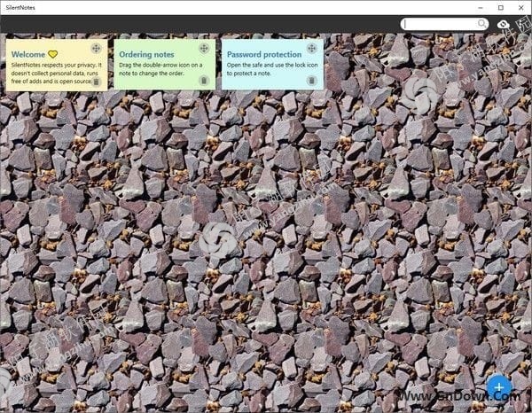Open the Ordering notes title
Viewport: 532px width, 413px height.
(x=146, y=55)
